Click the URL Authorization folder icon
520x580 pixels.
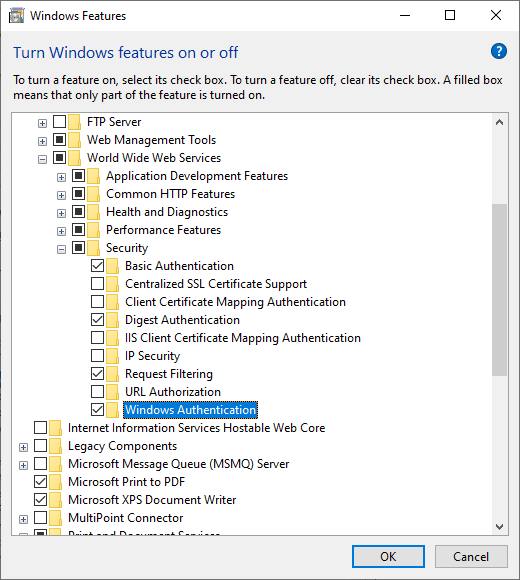pyautogui.click(x=112, y=392)
